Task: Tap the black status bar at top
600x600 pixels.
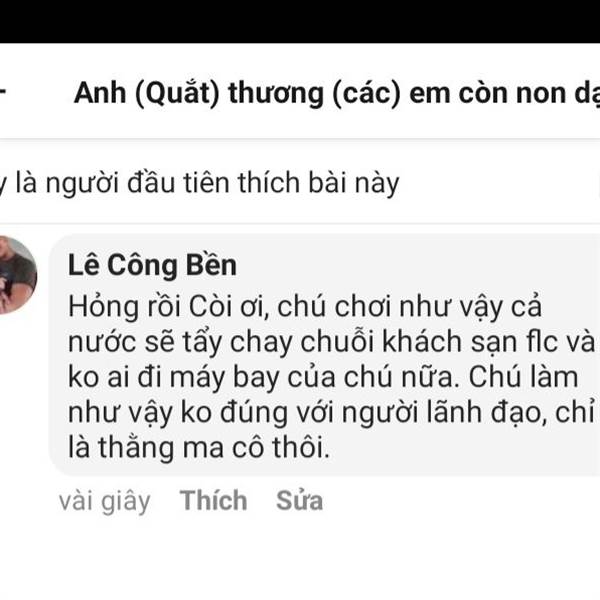Action: [300, 21]
